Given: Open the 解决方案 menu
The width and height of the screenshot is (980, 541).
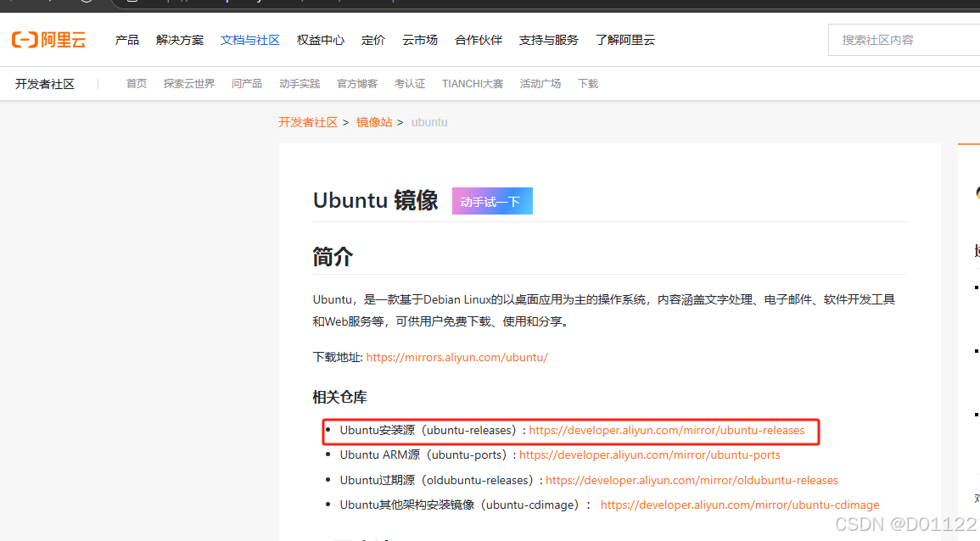Looking at the screenshot, I should pos(180,40).
